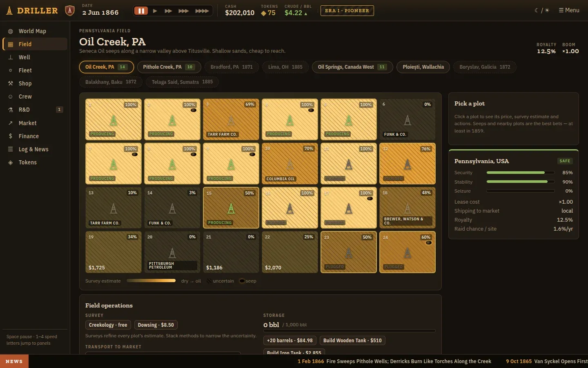Open the Log & News panel
Image resolution: width=588 pixels, height=368 pixels.
tap(35, 149)
